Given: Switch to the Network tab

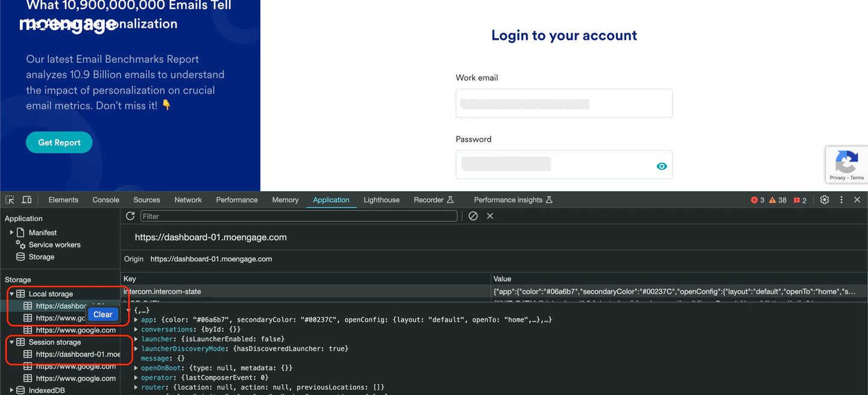Looking at the screenshot, I should pyautogui.click(x=188, y=200).
